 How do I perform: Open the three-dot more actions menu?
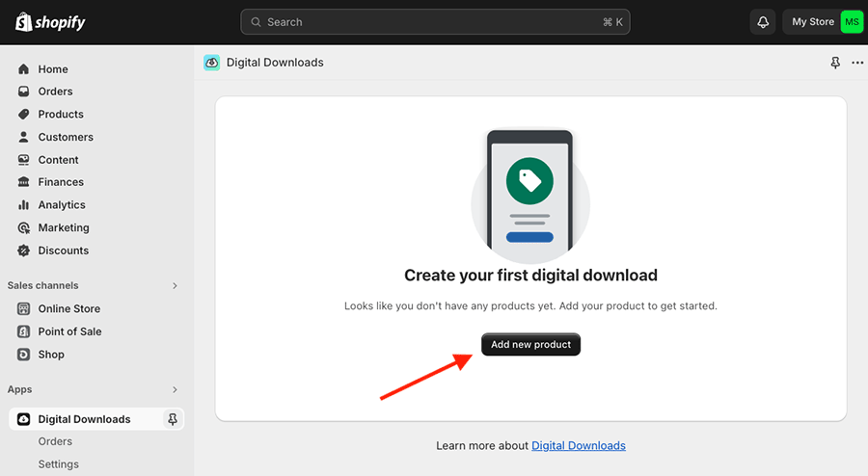pyautogui.click(x=857, y=63)
